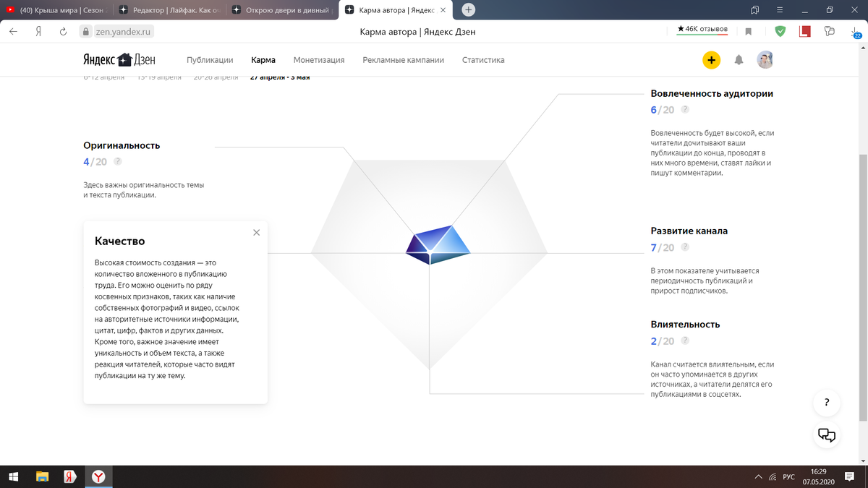
Task: Click the Развитие канала heading
Action: pos(689,231)
